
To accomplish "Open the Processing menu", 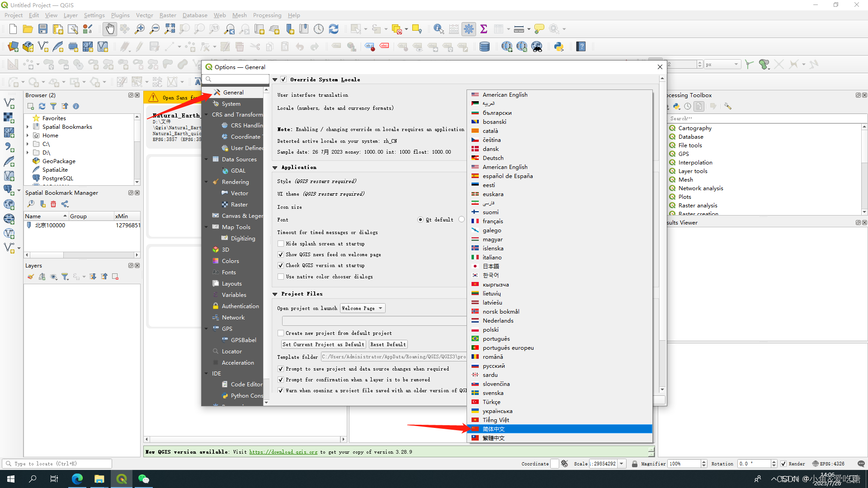I will tap(267, 15).
